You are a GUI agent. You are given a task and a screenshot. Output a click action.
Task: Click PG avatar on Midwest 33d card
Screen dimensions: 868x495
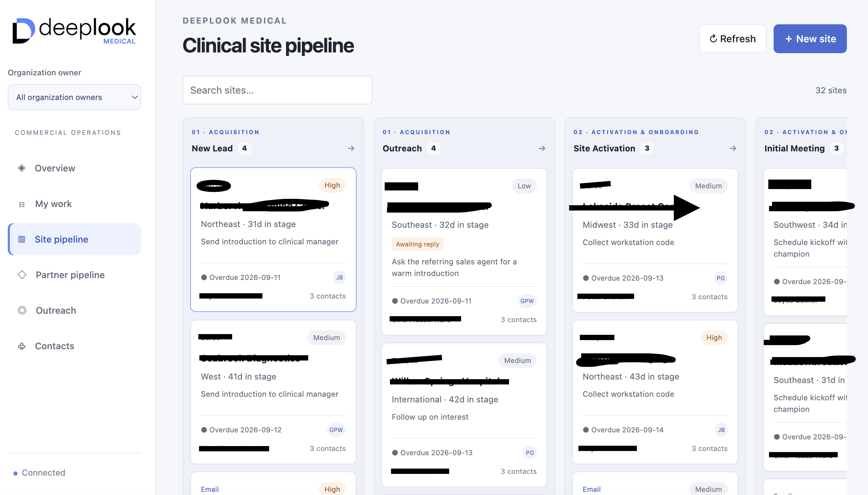tap(721, 278)
